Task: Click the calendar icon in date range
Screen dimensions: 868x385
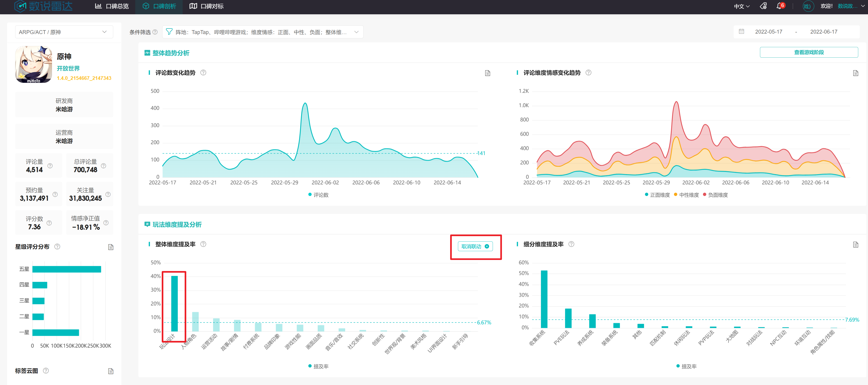Action: [x=741, y=32]
